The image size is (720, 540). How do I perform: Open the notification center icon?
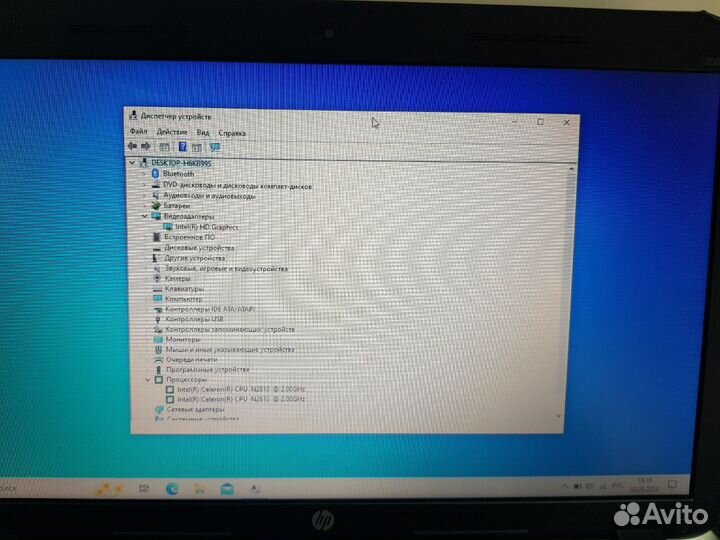(673, 484)
